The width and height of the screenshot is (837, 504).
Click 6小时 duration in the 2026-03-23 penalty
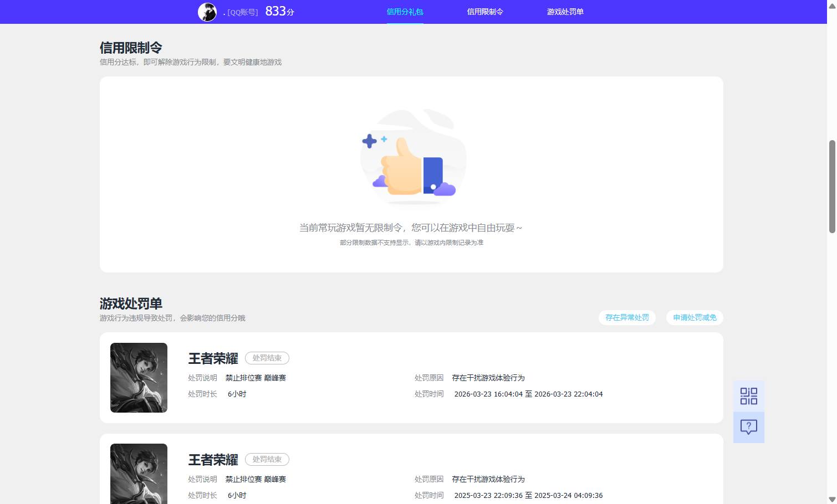[237, 394]
